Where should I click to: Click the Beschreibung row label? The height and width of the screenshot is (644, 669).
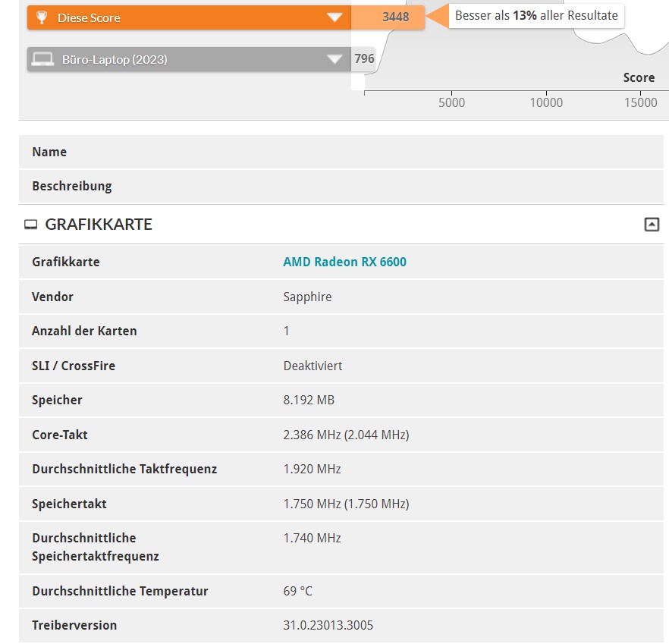coord(72,186)
